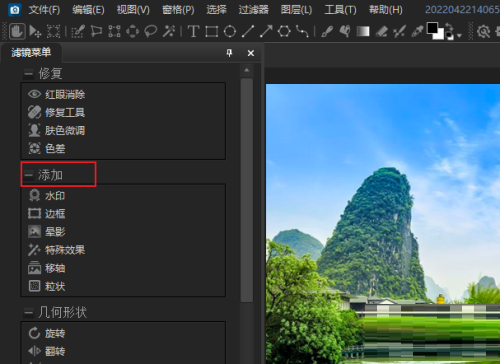Image resolution: width=500 pixels, height=364 pixels.
Task: Open the 移轴 filter
Action: coord(47,268)
